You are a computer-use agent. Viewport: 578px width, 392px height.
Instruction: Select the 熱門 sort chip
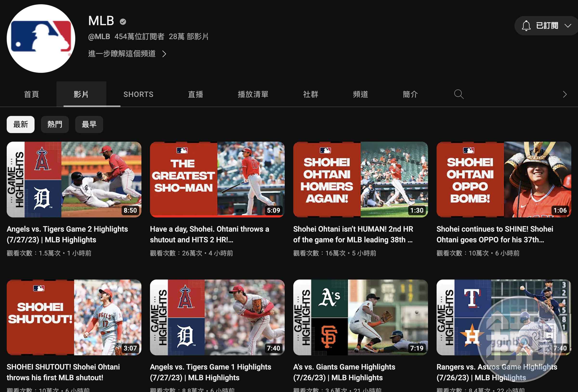coord(55,124)
